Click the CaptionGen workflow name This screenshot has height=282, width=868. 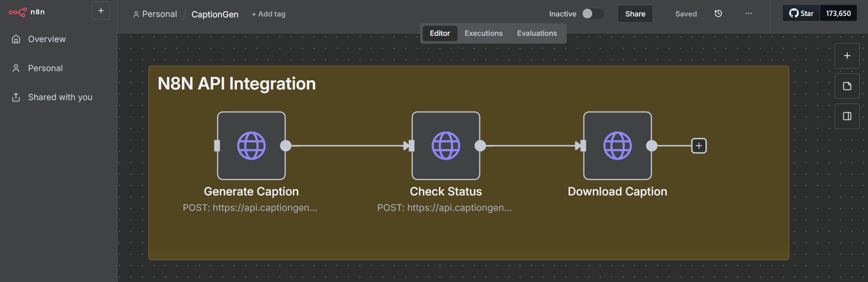click(x=215, y=15)
